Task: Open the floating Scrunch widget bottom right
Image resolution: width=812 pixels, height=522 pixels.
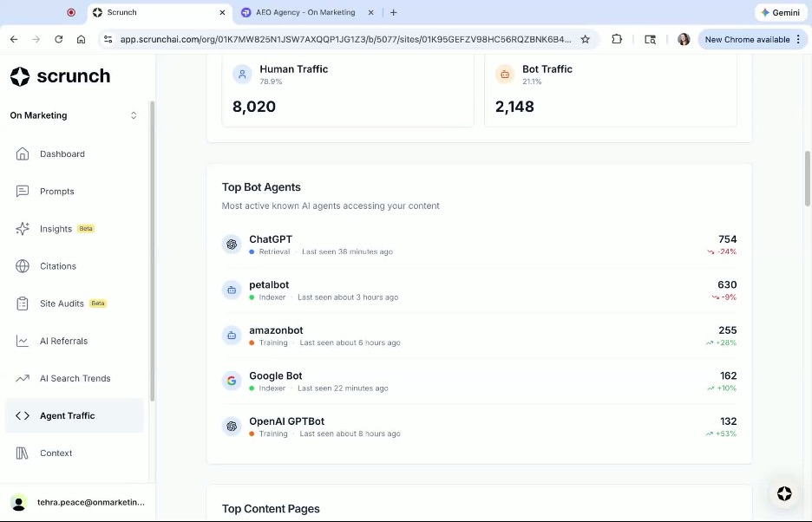Action: click(x=784, y=494)
